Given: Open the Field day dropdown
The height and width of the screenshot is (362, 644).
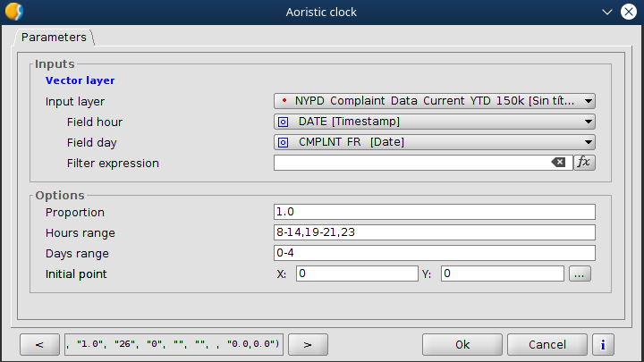Looking at the screenshot, I should [435, 142].
